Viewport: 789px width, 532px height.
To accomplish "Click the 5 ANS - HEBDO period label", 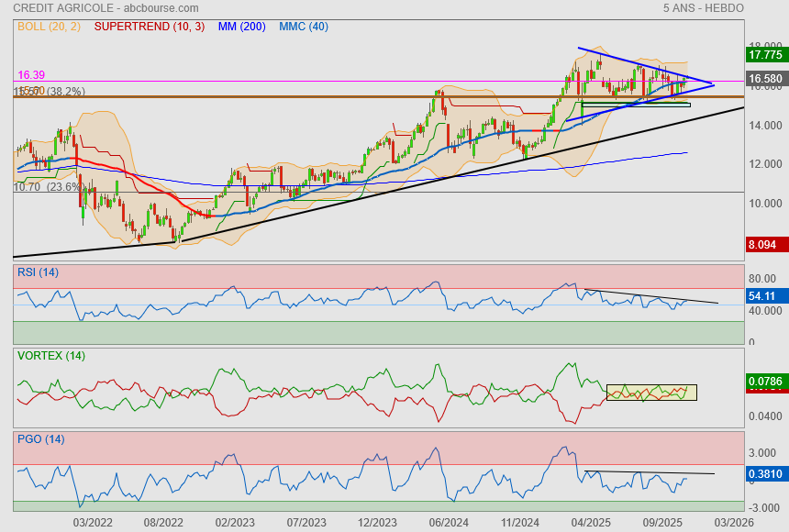I will point(703,8).
